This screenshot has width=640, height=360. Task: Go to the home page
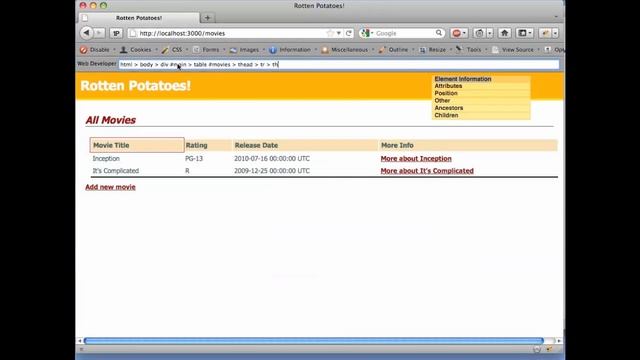click(504, 33)
